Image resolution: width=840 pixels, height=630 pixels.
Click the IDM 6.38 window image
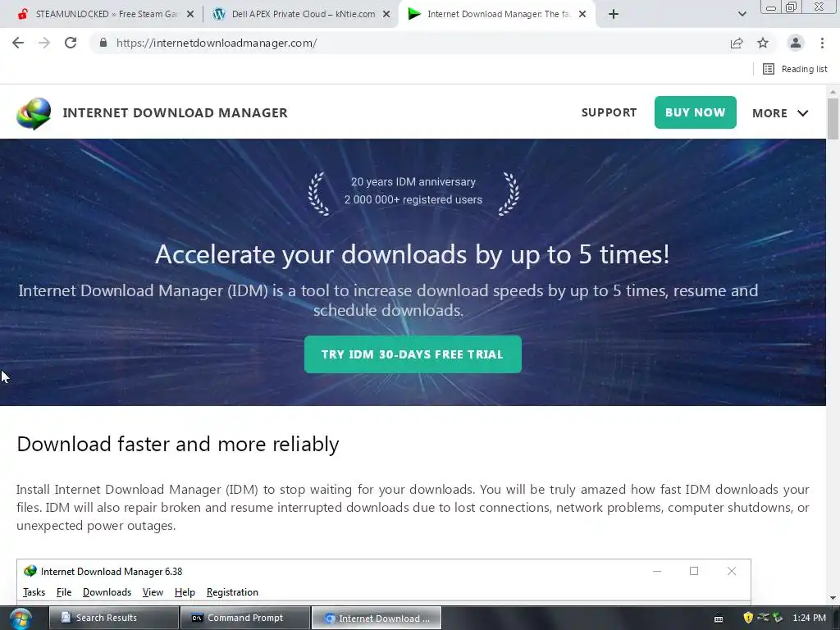[384, 582]
